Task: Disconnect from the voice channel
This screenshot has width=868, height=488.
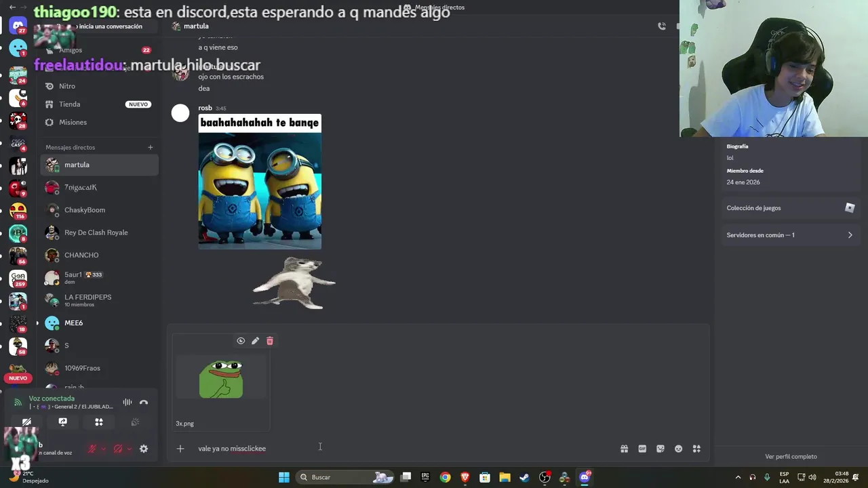Action: tap(144, 403)
